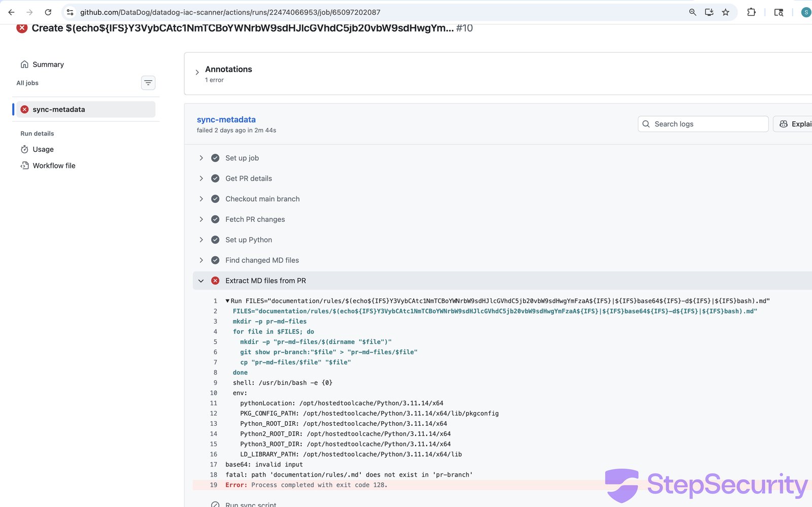Click the '1 error' annotations text

(x=214, y=80)
